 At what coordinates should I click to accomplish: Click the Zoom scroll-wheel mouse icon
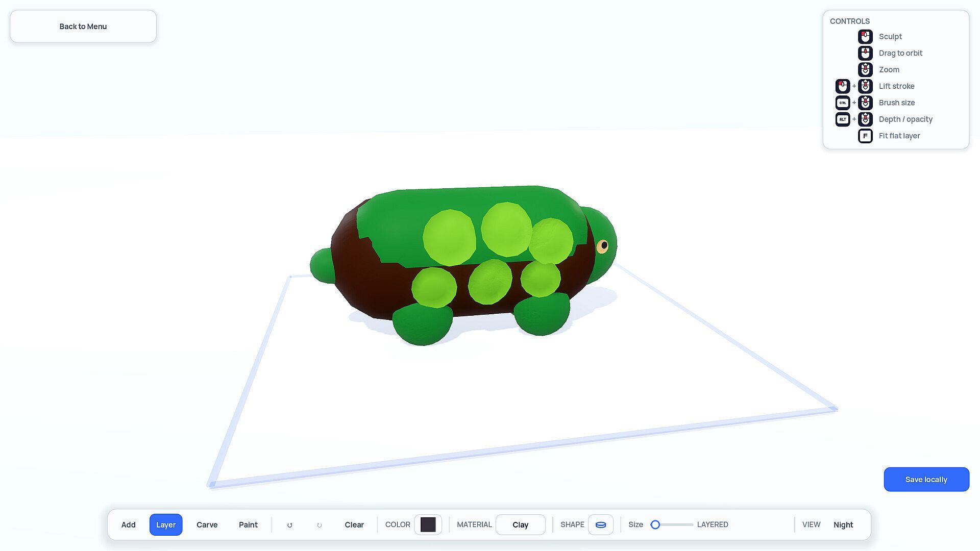(x=865, y=70)
